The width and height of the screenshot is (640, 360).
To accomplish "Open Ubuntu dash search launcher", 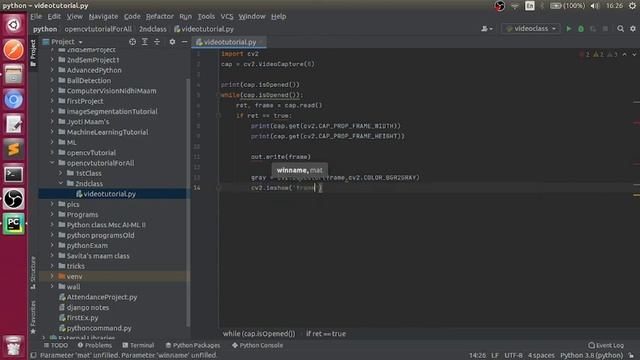I will pyautogui.click(x=13, y=25).
